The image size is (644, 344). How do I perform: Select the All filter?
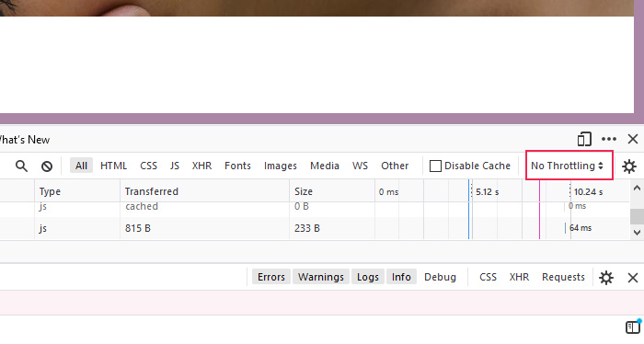click(81, 166)
